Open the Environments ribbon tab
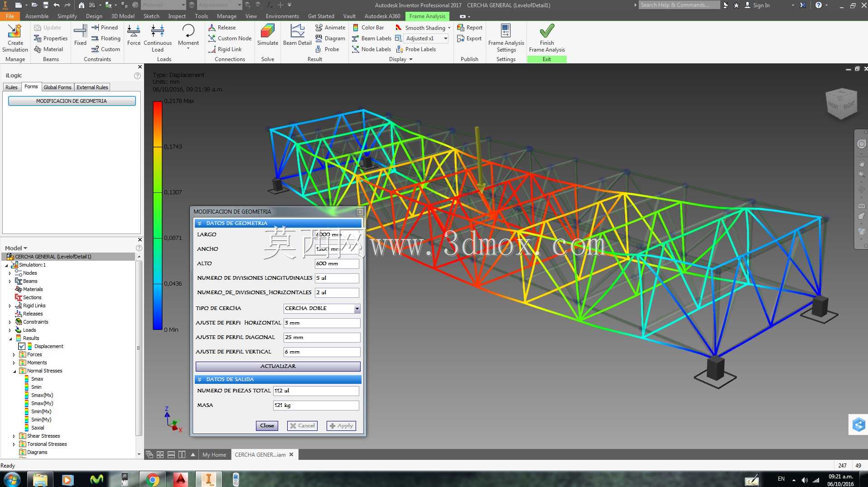 (282, 16)
